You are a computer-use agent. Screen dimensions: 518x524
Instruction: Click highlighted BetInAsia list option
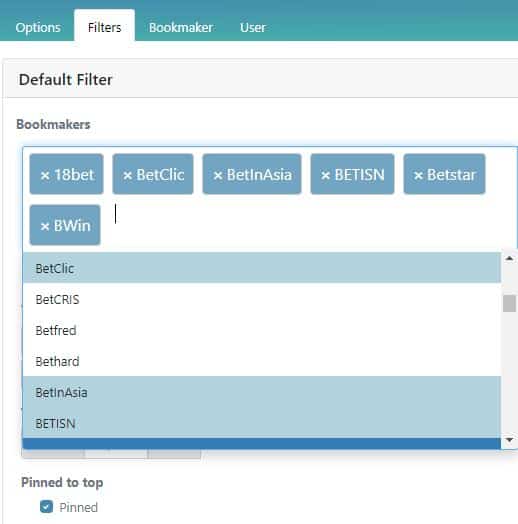click(x=262, y=392)
